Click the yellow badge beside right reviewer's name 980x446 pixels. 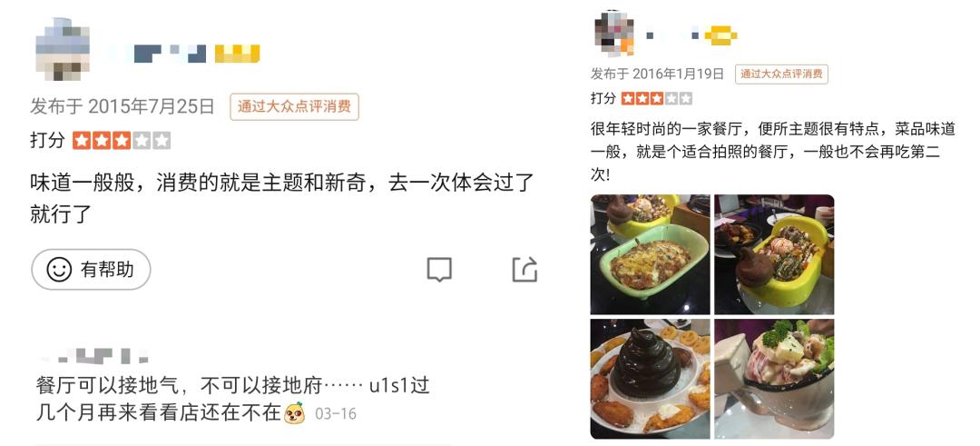720,35
